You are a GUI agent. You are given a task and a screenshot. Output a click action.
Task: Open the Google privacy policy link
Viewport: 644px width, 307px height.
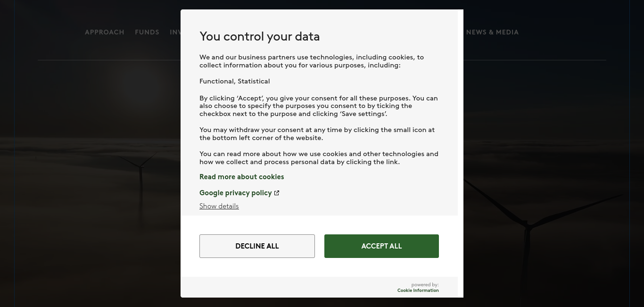click(236, 193)
